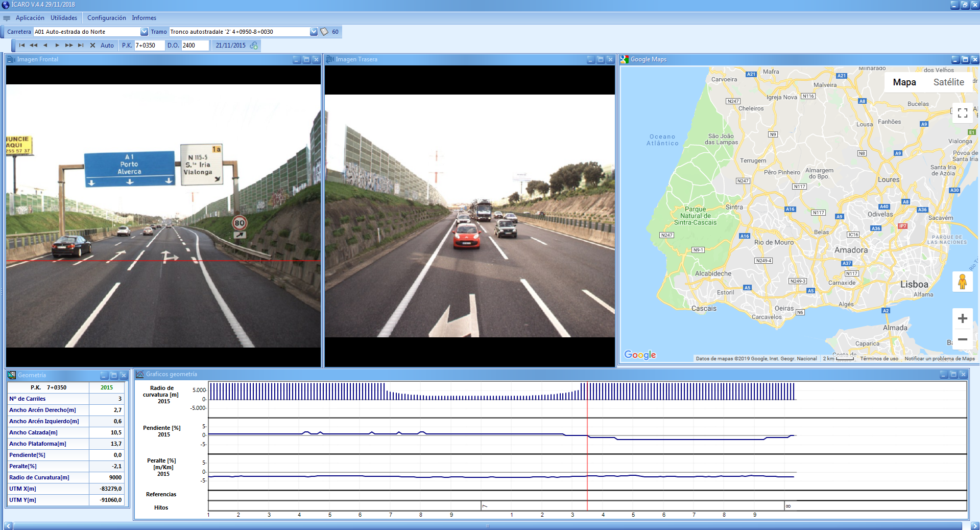
Task: Jump to last frame in playback toolbar
Action: point(81,45)
